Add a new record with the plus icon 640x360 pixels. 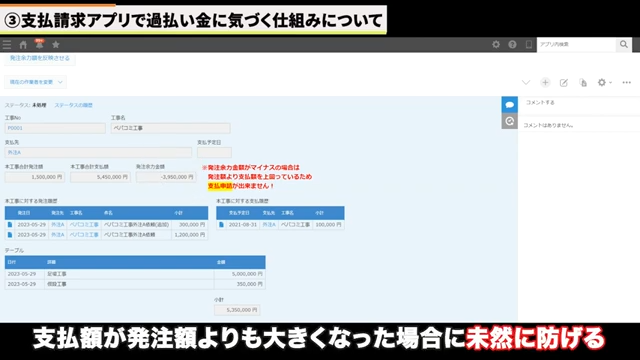coord(545,82)
